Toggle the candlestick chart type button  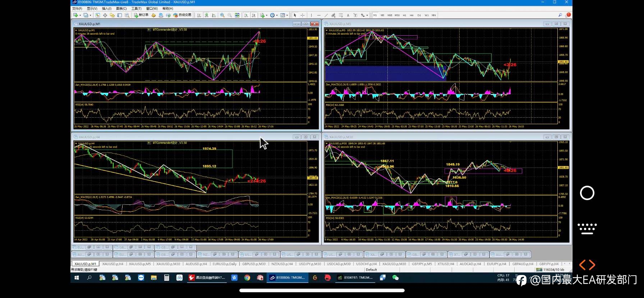(x=206, y=15)
